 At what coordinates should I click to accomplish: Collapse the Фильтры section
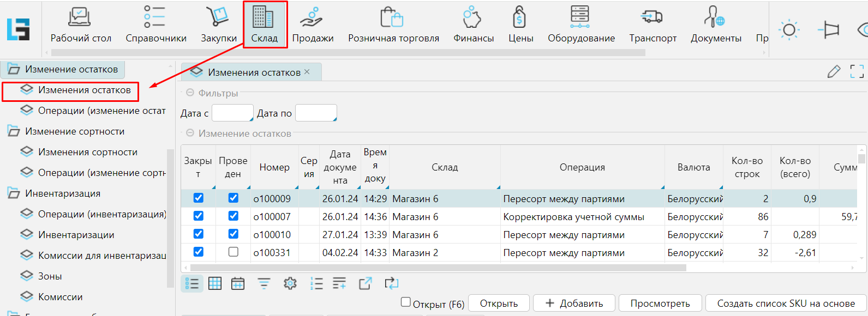(x=190, y=93)
